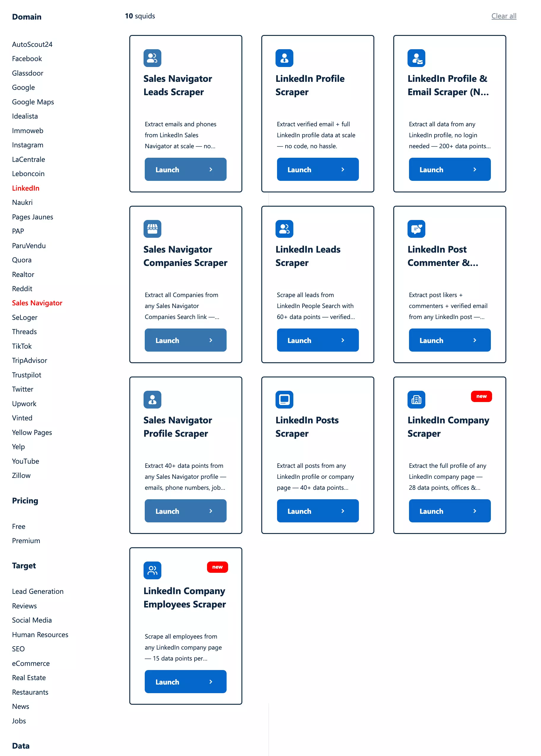541x756 pixels.
Task: Open the LinkedIn Company Employees Scraper title
Action: [x=184, y=598]
